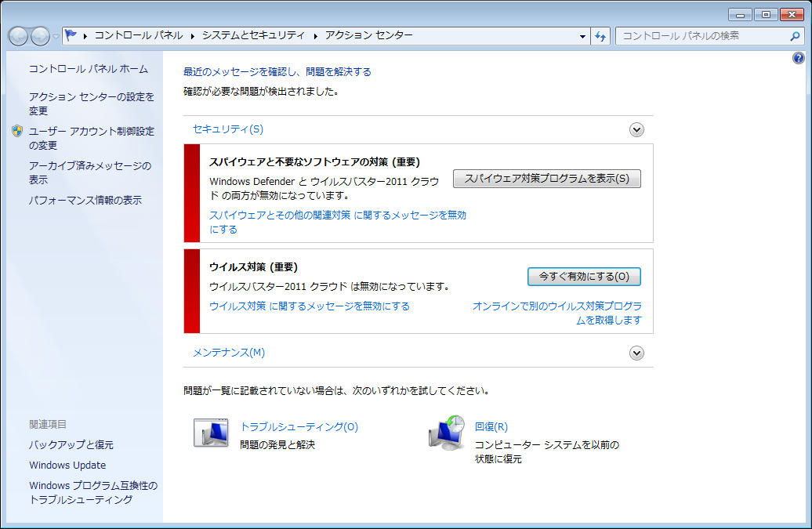Click the UAC shield icon in sidebar

pos(17,131)
